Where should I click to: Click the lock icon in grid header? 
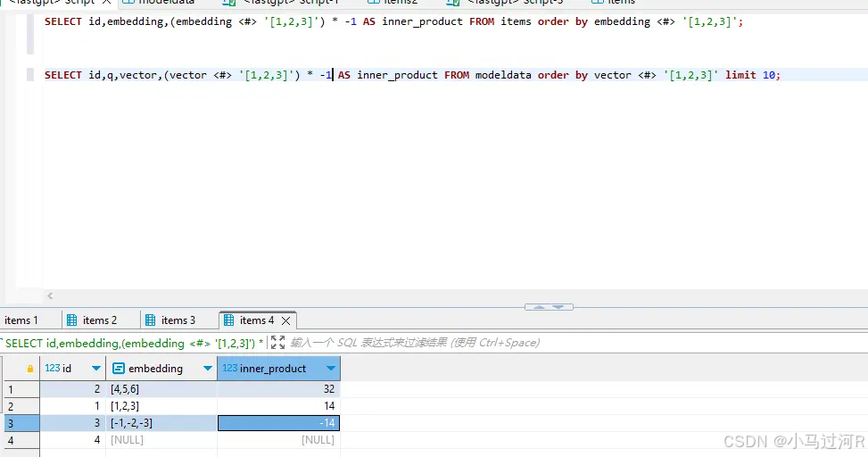click(30, 369)
